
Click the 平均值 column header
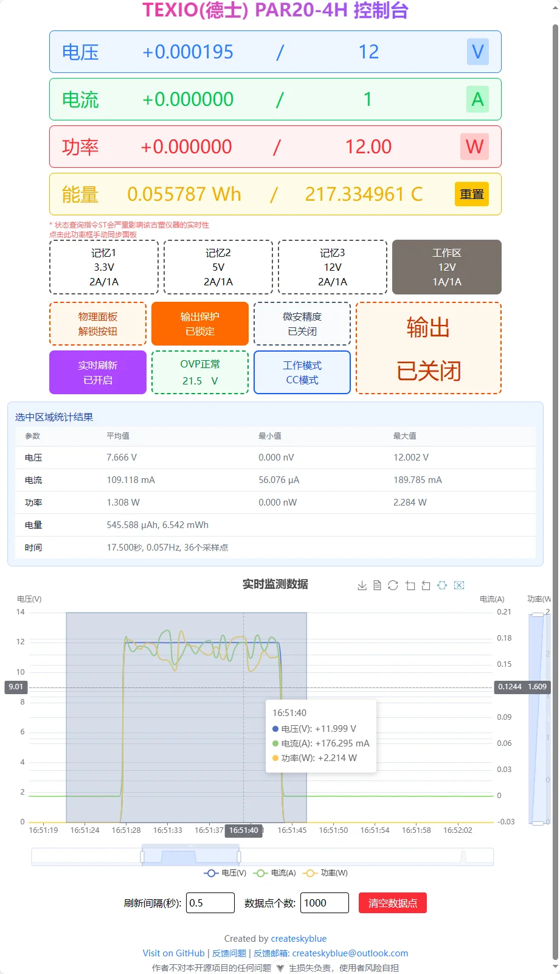(118, 436)
